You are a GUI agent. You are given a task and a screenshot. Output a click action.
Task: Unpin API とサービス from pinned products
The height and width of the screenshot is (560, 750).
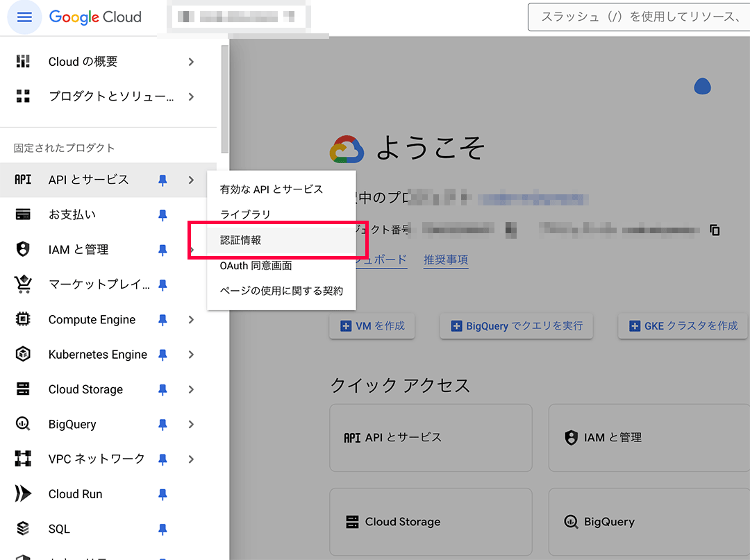[162, 180]
